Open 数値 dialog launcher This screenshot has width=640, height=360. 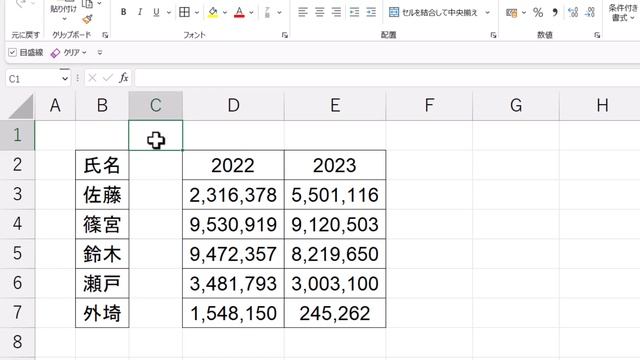(x=597, y=36)
